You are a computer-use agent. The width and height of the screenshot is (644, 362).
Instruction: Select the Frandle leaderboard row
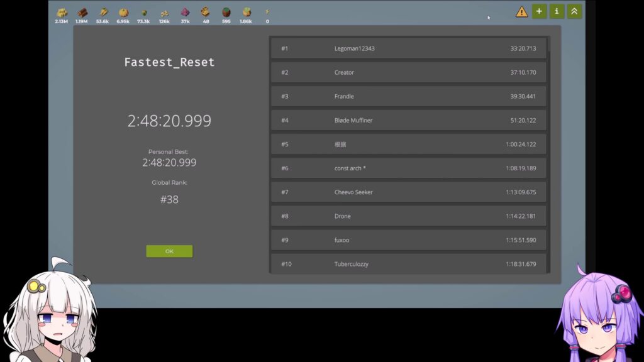[408, 96]
